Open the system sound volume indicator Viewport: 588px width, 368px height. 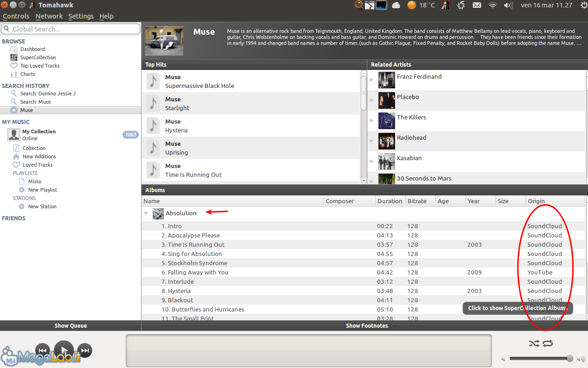coord(508,5)
